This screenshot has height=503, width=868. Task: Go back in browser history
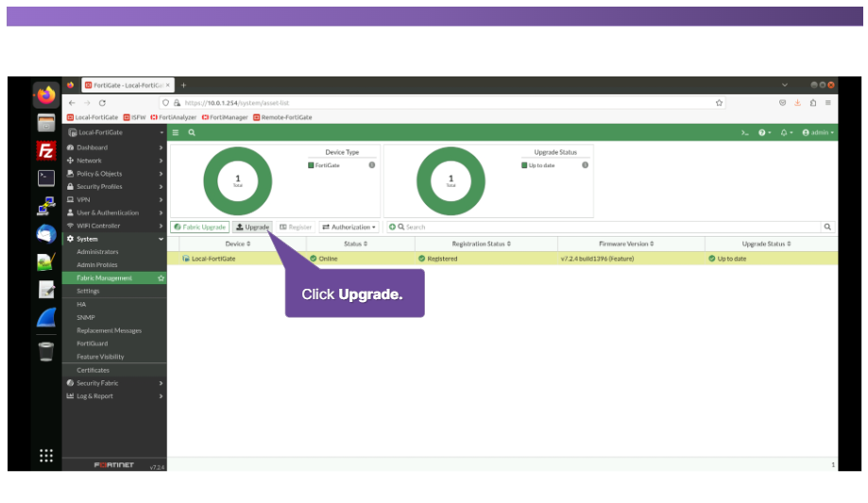coord(72,103)
